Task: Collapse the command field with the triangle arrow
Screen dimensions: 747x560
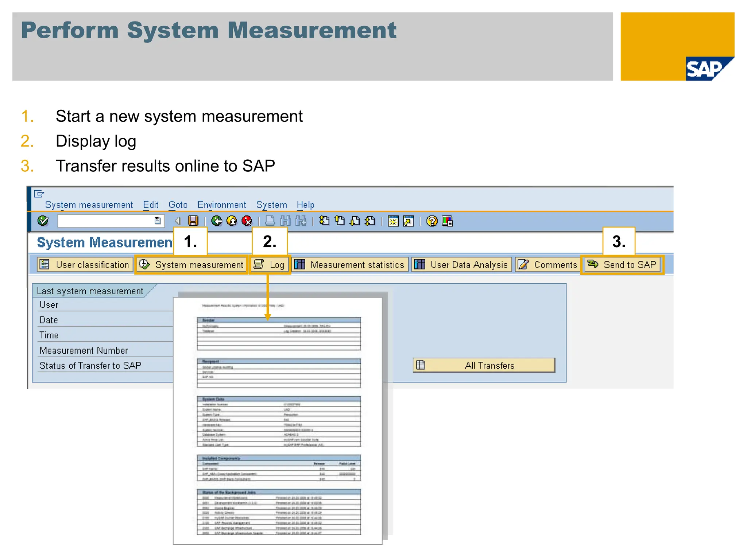Action: pos(178,221)
